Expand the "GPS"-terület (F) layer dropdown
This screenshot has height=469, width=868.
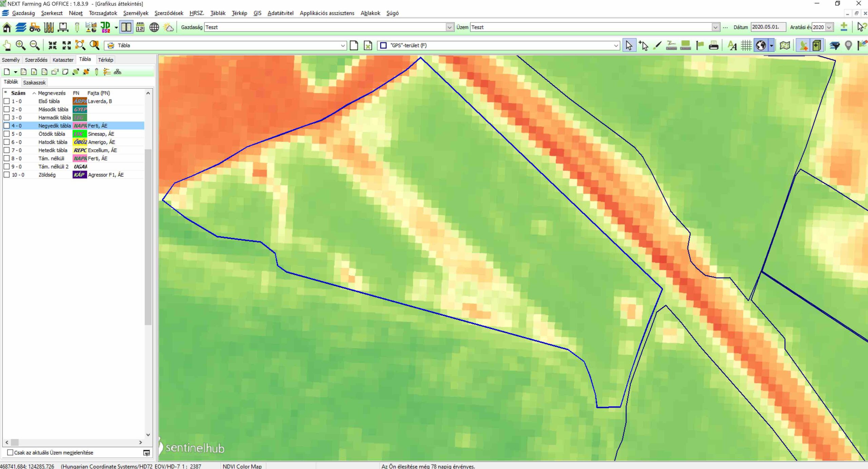pyautogui.click(x=616, y=45)
